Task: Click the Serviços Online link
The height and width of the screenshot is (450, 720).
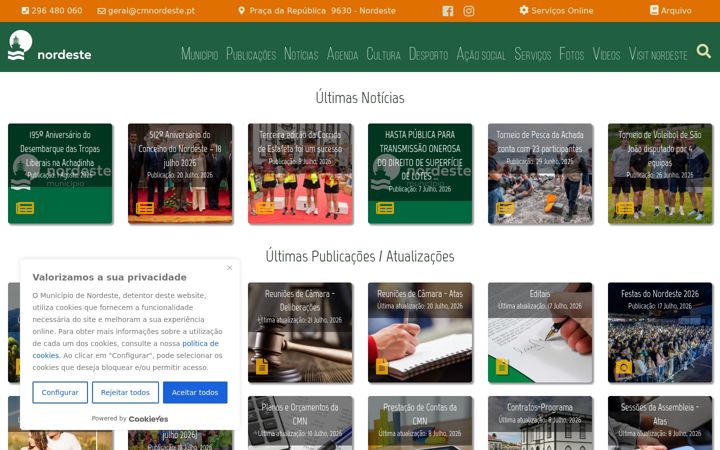Action: [562, 11]
